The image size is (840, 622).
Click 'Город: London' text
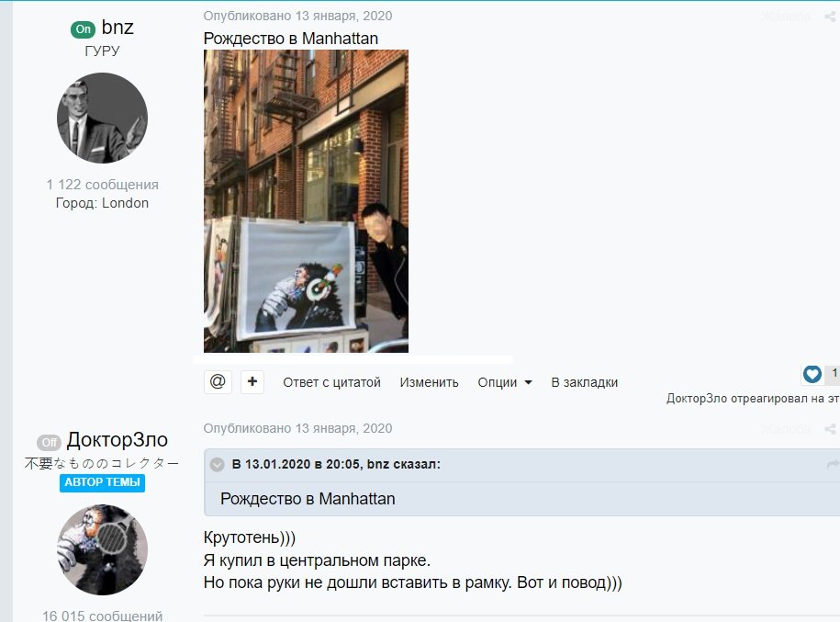[102, 203]
